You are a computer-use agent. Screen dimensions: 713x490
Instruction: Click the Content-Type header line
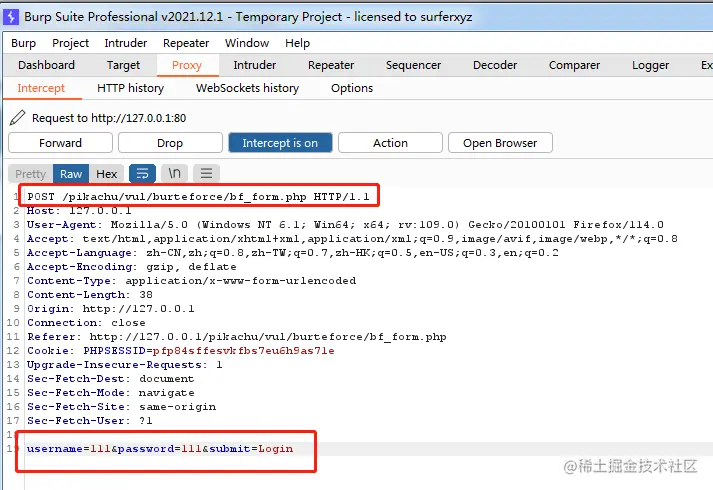click(x=191, y=280)
